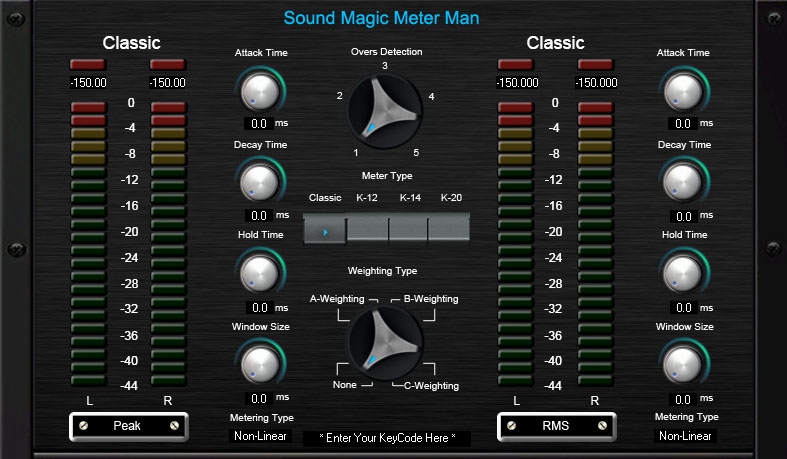This screenshot has width=787, height=459.
Task: Toggle the right panel RMS mode button
Action: [557, 426]
